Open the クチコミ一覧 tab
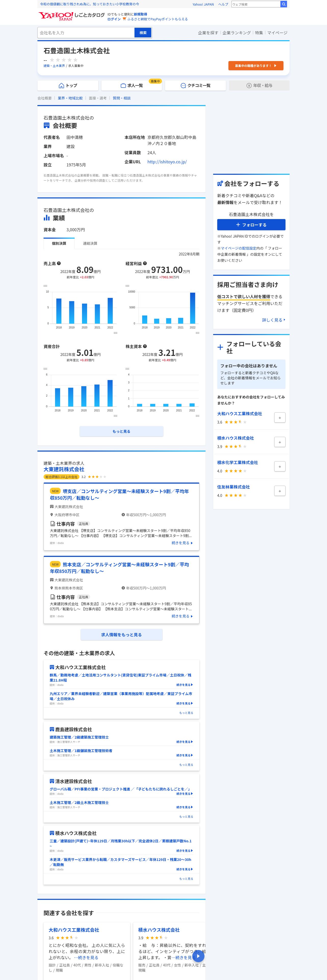 coord(195,85)
